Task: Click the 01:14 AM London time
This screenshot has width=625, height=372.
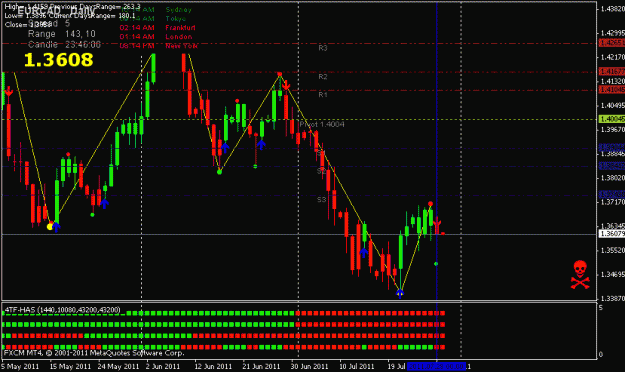Action: [x=137, y=37]
